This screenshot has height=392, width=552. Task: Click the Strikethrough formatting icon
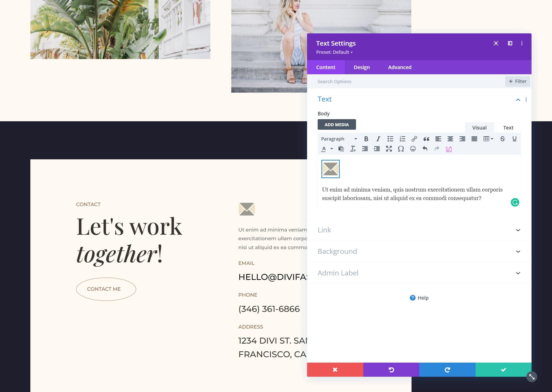502,139
